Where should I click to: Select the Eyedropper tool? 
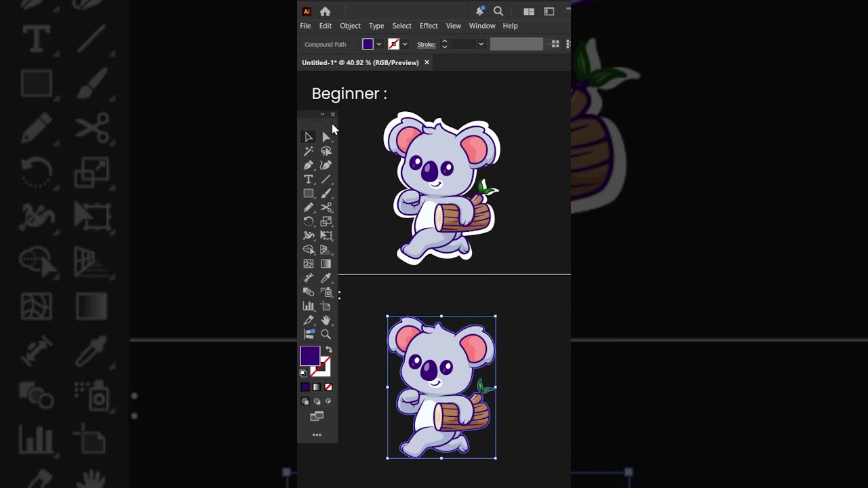click(x=326, y=278)
